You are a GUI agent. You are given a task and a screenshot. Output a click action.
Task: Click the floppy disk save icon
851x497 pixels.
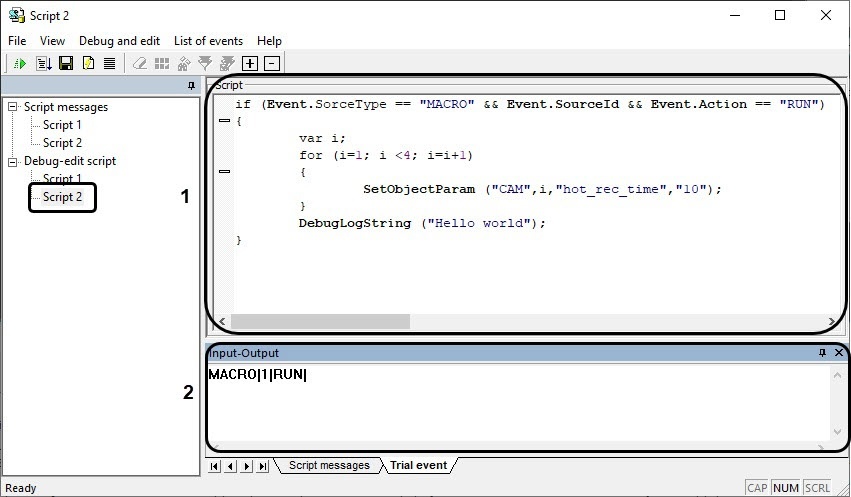coord(66,63)
